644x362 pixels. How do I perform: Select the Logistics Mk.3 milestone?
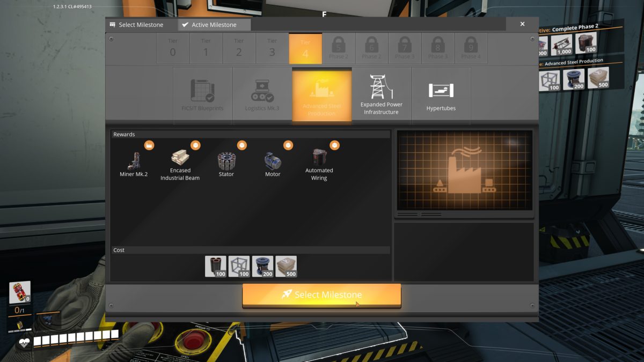click(262, 95)
